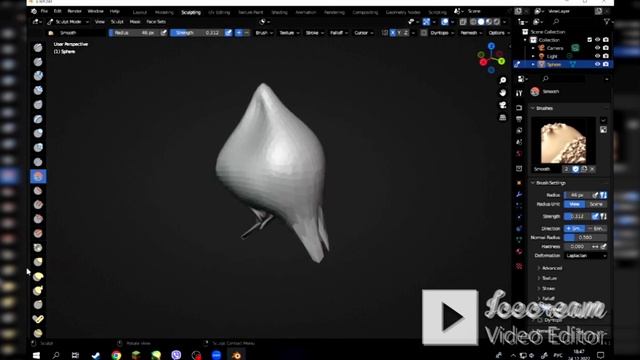
Task: Select the Snake Hook brush
Action: tap(38, 290)
